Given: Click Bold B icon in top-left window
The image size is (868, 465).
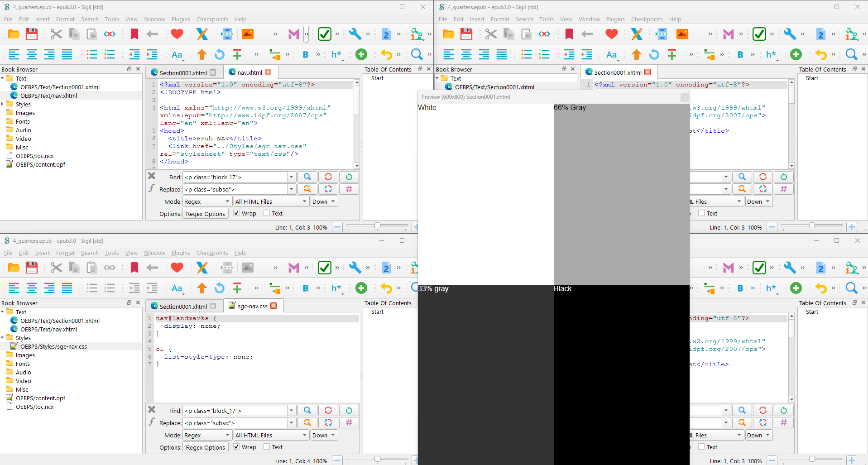Looking at the screenshot, I should point(306,55).
